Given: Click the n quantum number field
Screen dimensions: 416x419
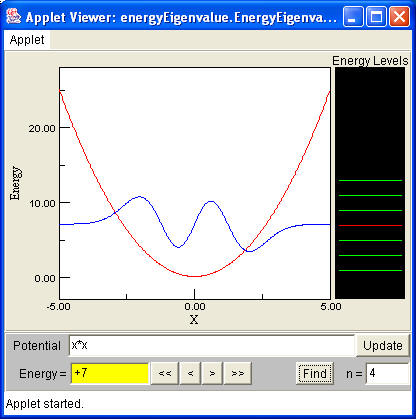Looking at the screenshot, I should 387,373.
